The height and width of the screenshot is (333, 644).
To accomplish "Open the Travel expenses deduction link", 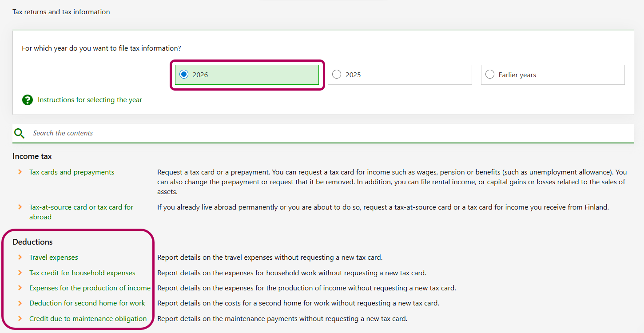I will tap(53, 258).
